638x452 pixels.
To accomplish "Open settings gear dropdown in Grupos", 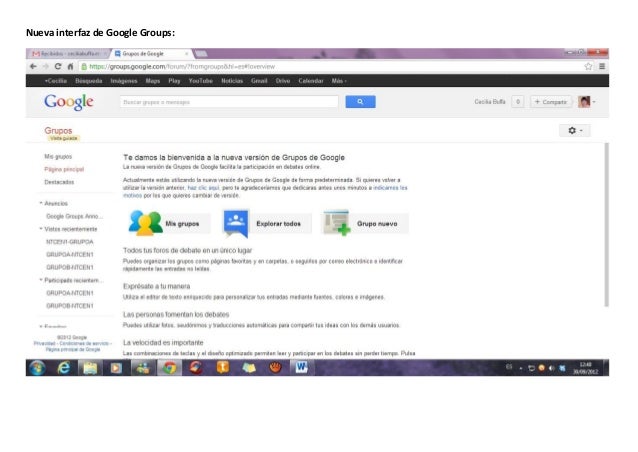I will point(575,131).
